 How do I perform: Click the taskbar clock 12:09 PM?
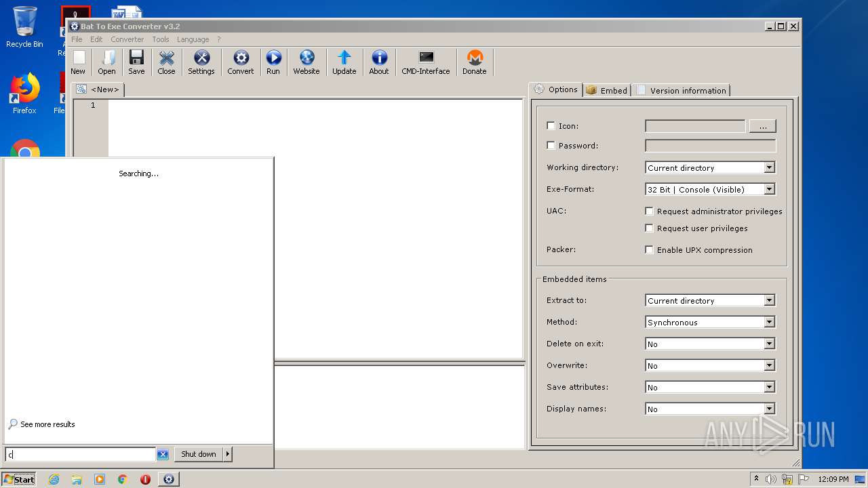[x=833, y=479]
